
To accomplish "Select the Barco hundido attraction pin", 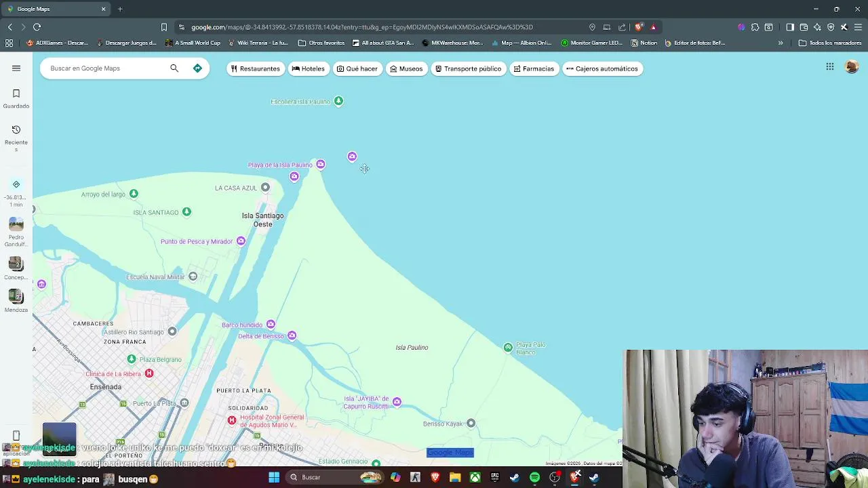I will point(271,324).
